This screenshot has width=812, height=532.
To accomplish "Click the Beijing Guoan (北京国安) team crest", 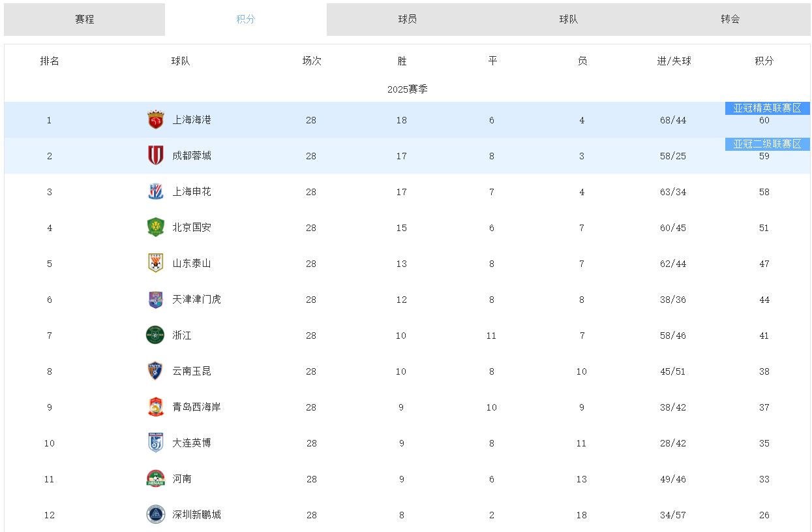I will [x=155, y=228].
